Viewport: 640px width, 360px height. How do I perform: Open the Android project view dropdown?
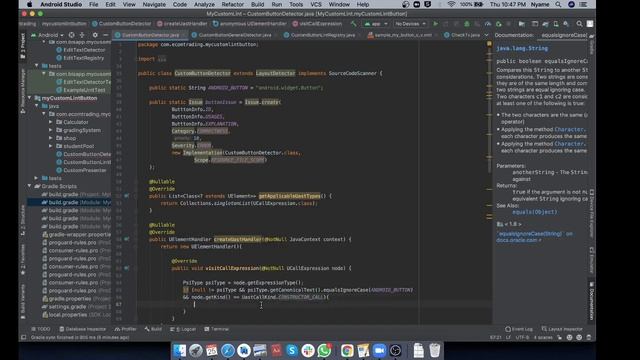pos(48,35)
